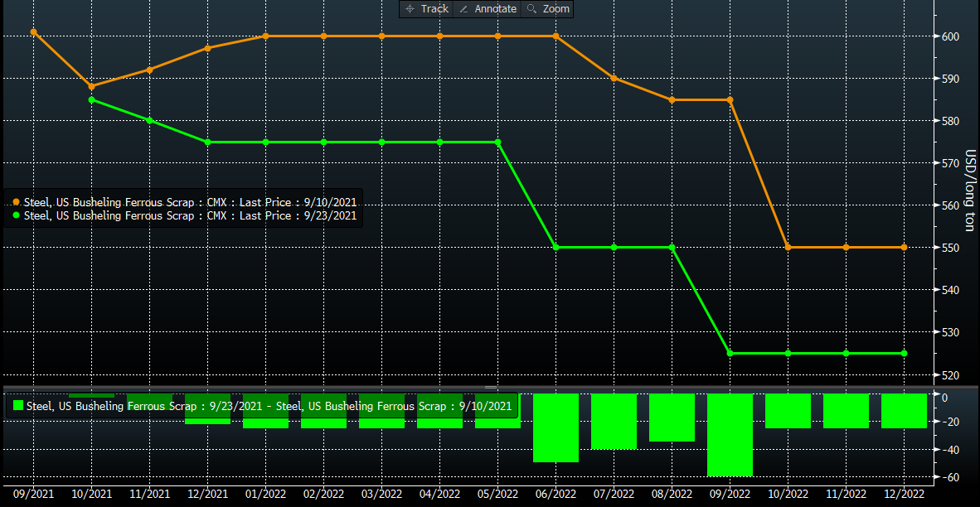Select the Zoom button label
980x507 pixels.
coord(556,9)
